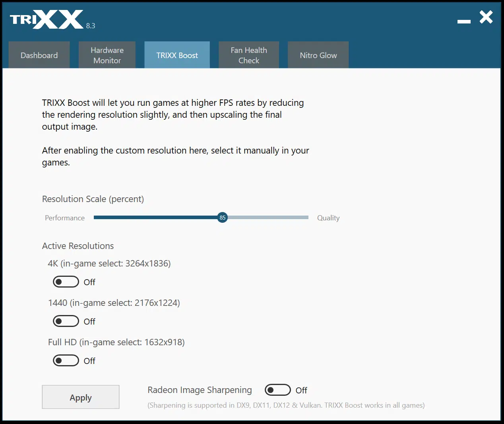Enable the 1440 resolution switch
Viewport: 504px width, 424px height.
(x=66, y=321)
